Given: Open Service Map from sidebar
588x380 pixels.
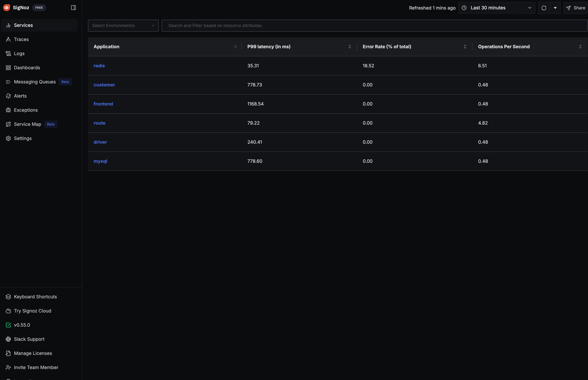Looking at the screenshot, I should pyautogui.click(x=27, y=124).
